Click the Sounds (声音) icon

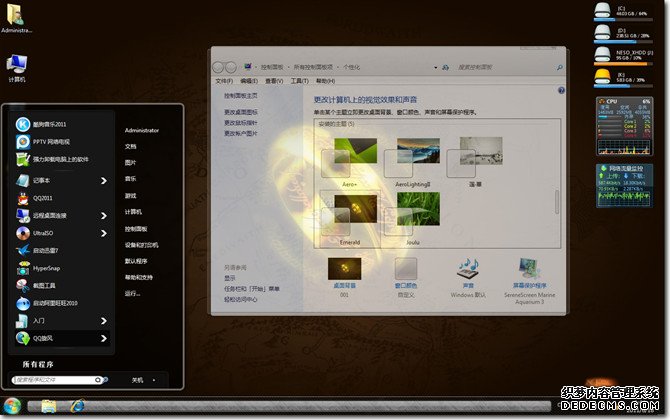468,270
